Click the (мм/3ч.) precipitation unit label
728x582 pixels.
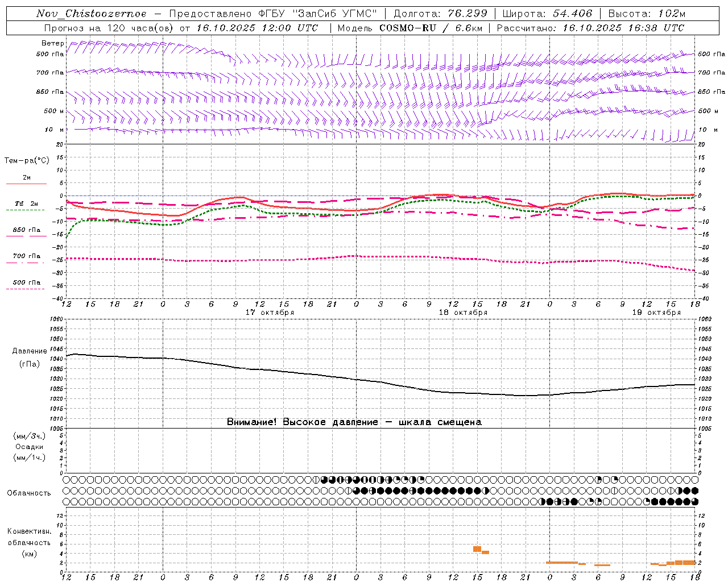30,436
